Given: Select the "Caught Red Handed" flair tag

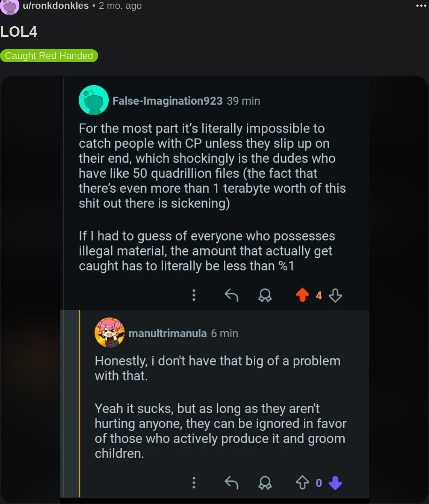Looking at the screenshot, I should tap(49, 56).
